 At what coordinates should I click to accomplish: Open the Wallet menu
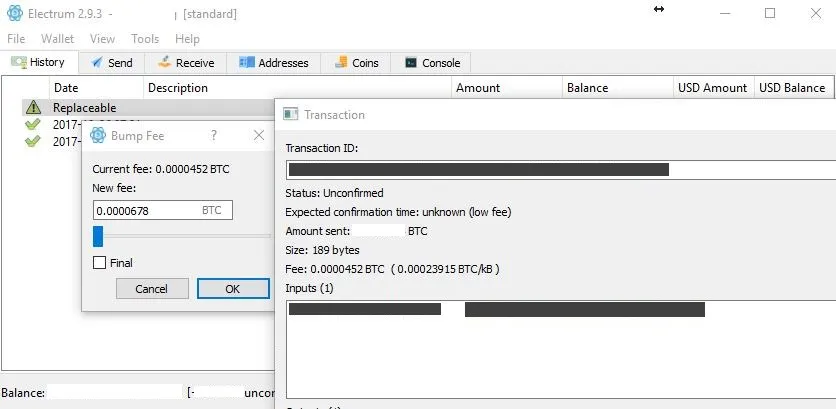58,39
